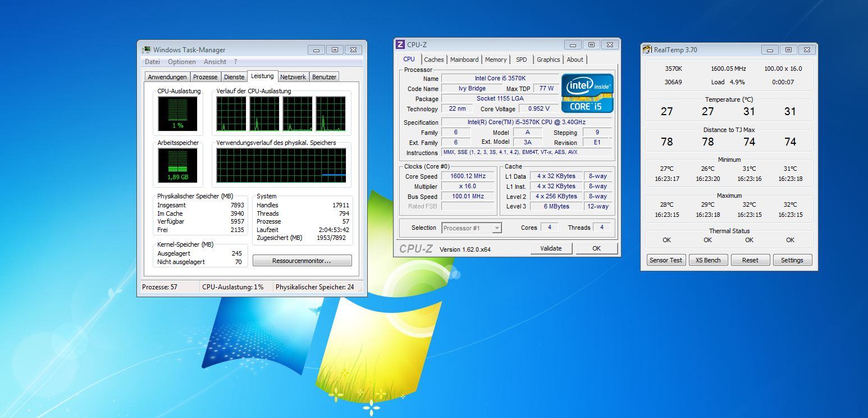The height and width of the screenshot is (418, 868).
Task: Close the CPU-Z window
Action: (610, 45)
